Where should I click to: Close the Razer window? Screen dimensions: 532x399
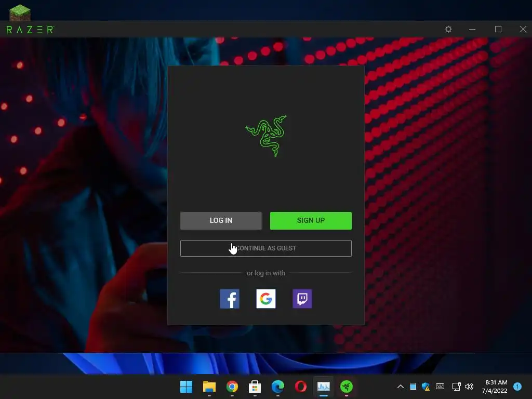point(523,29)
